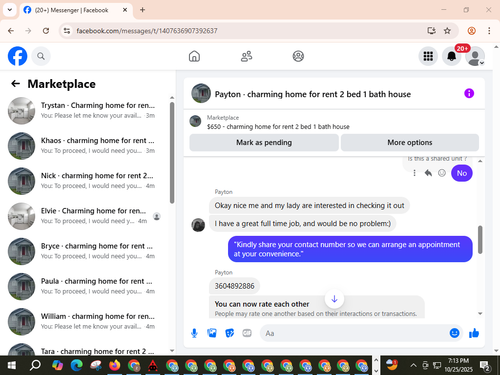Open the account profile picture menu

[475, 56]
